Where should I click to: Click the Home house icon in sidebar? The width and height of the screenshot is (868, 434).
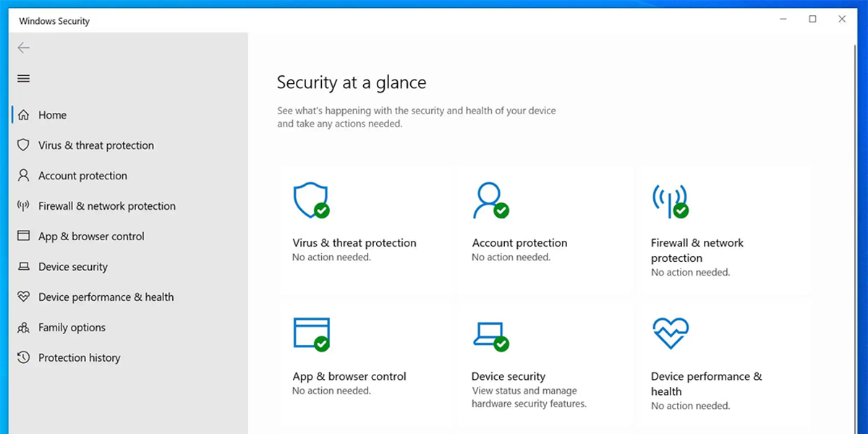pyautogui.click(x=24, y=115)
